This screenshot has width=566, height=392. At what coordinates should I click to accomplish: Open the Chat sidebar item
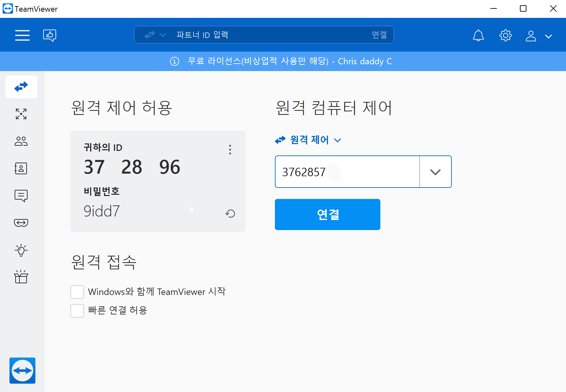(21, 196)
